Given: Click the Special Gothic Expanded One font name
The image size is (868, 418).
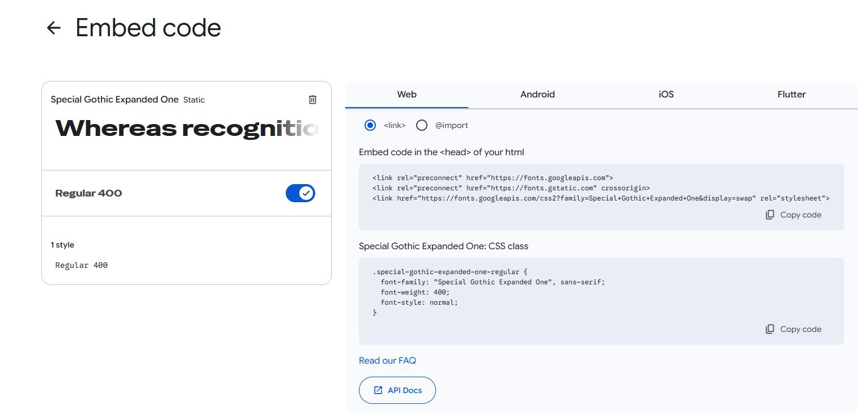Looking at the screenshot, I should [x=115, y=100].
